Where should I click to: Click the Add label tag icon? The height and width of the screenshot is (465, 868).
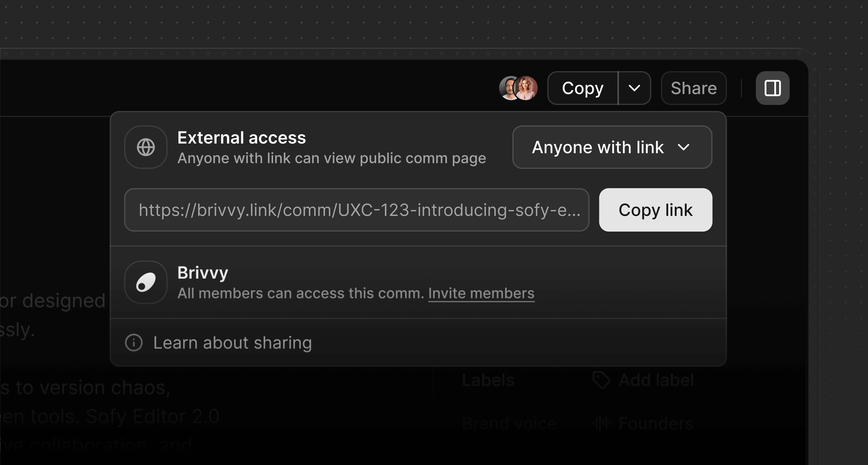[x=602, y=379]
